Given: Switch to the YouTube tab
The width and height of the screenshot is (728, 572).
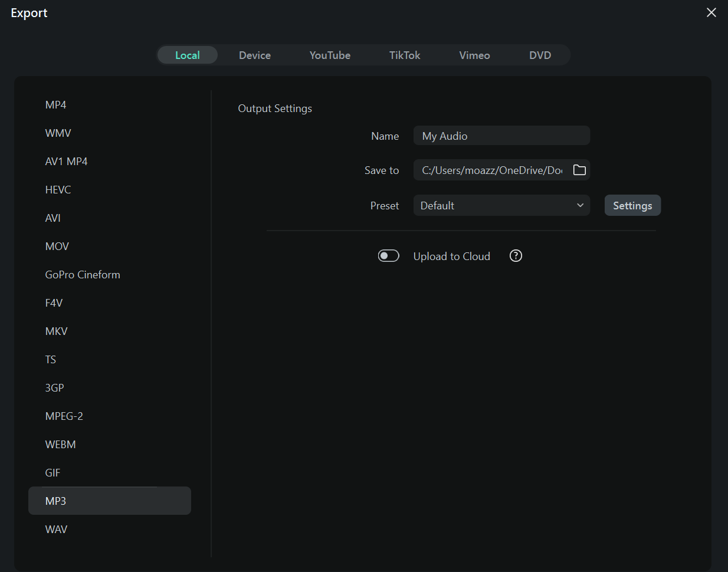Looking at the screenshot, I should tap(330, 55).
